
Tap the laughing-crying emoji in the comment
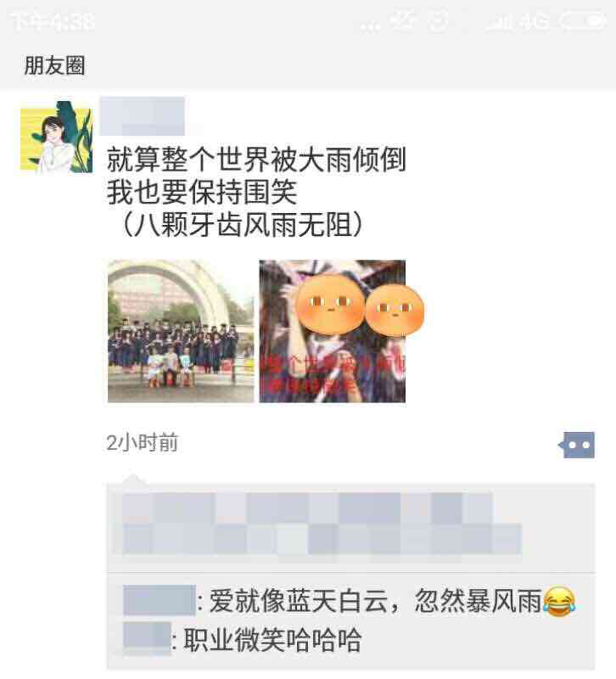click(x=559, y=602)
